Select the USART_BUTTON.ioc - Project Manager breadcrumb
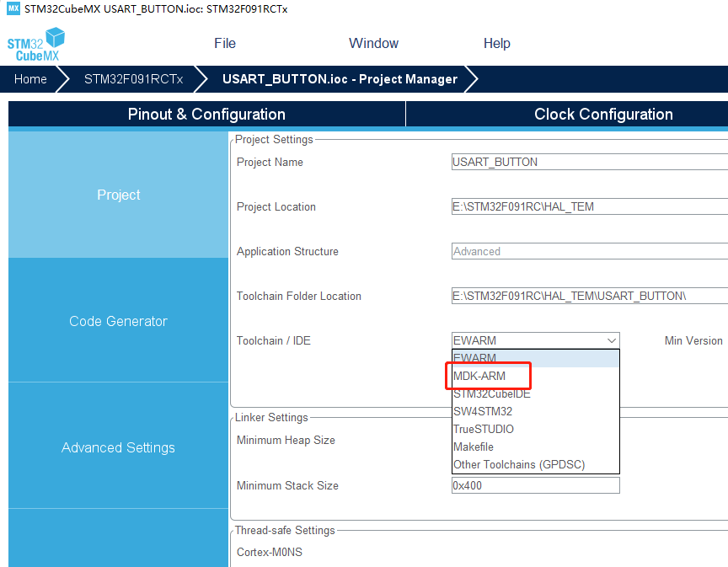 340,79
